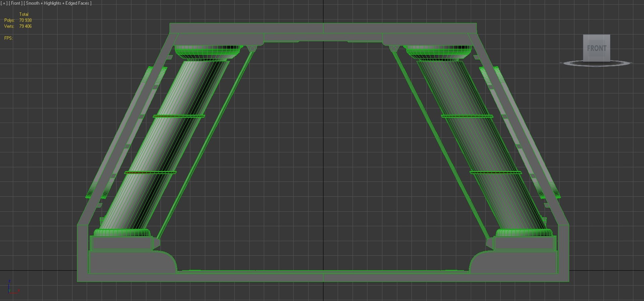This screenshot has width=644, height=301.
Task: Click the Total statistics column header
Action: point(24,14)
